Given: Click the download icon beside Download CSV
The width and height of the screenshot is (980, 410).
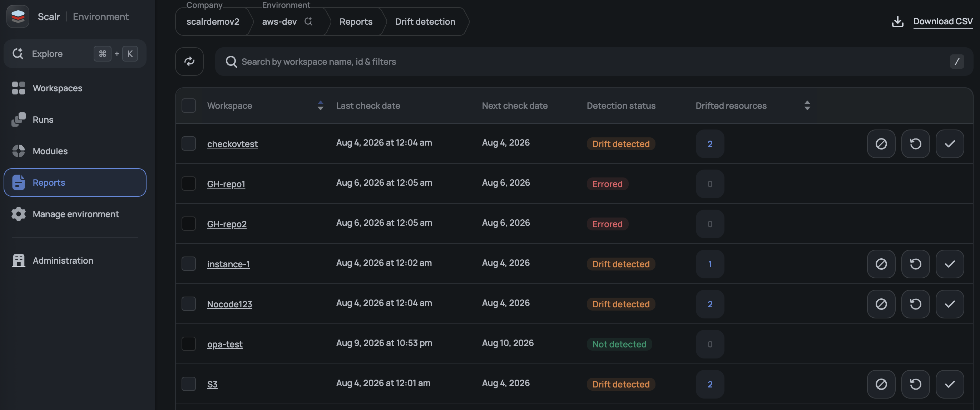Looking at the screenshot, I should click(897, 21).
